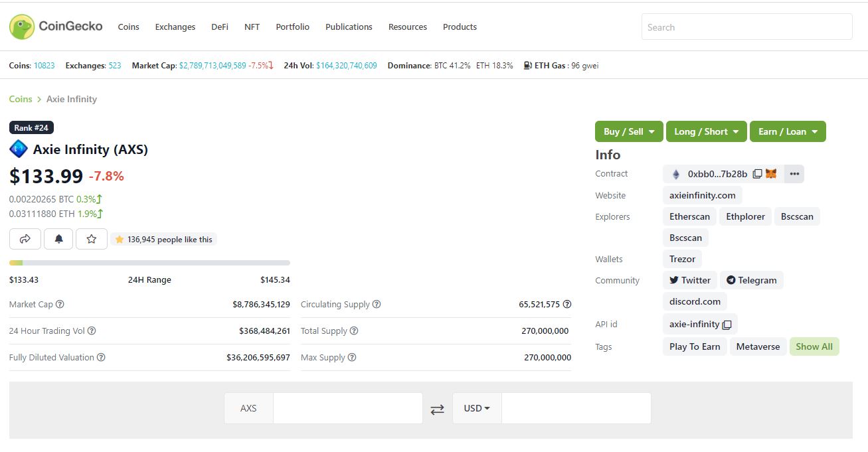Click the total market cap value link
Image resolution: width=868 pixels, height=452 pixels.
213,65
